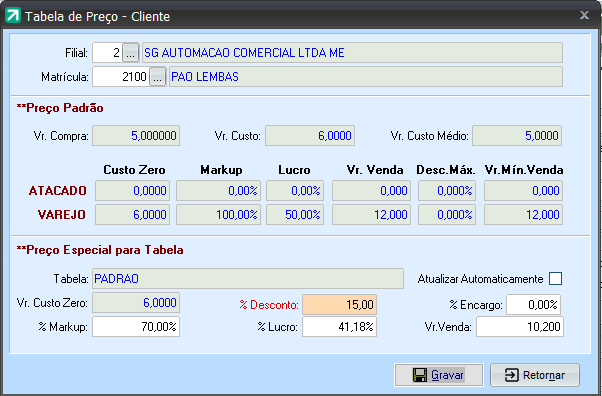Click ATACADO Vr. Venda cell
The height and width of the screenshot is (396, 602).
(x=371, y=191)
